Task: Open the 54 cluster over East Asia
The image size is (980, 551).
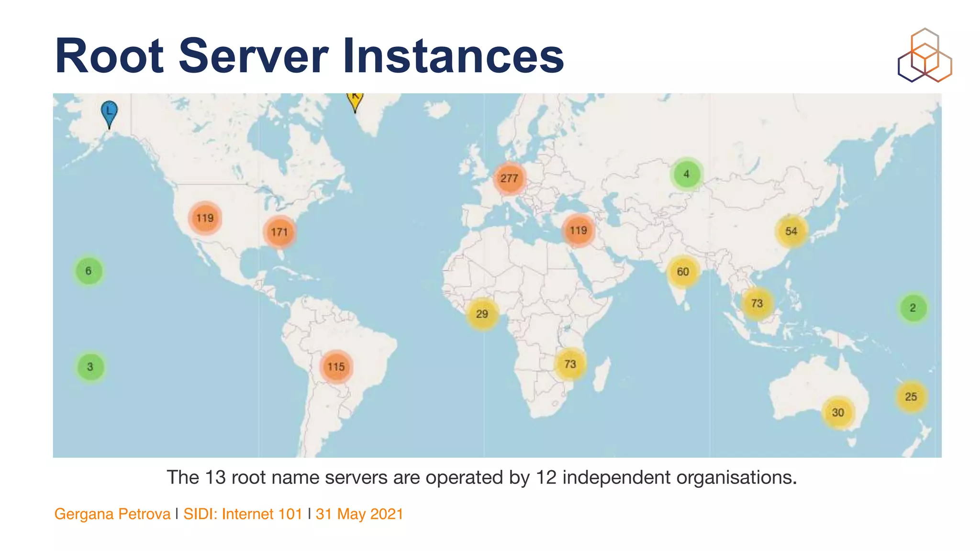Action: [791, 231]
